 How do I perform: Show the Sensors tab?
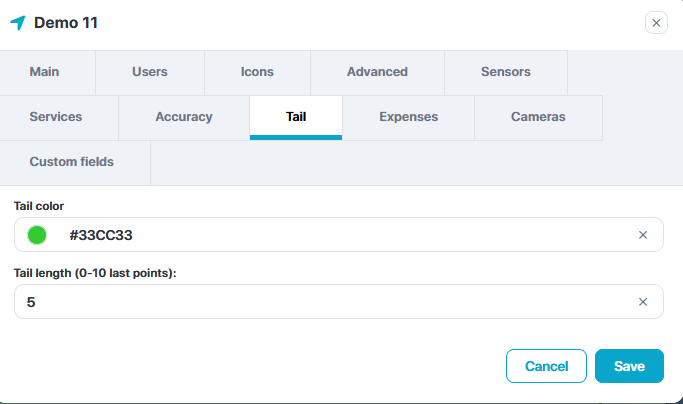506,72
